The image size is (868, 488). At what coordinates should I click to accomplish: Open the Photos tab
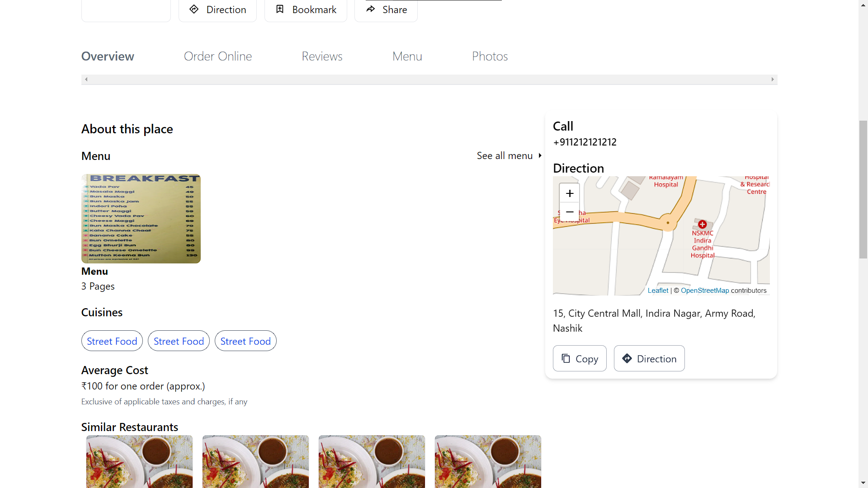tap(490, 56)
